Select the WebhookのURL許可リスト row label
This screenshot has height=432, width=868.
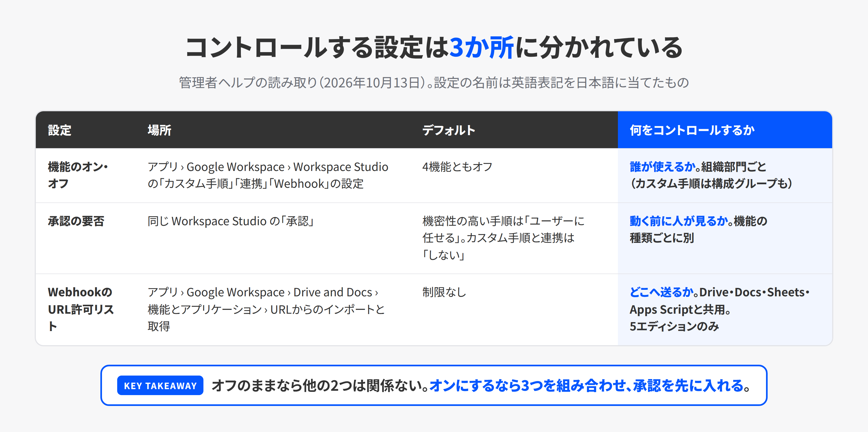[81, 309]
